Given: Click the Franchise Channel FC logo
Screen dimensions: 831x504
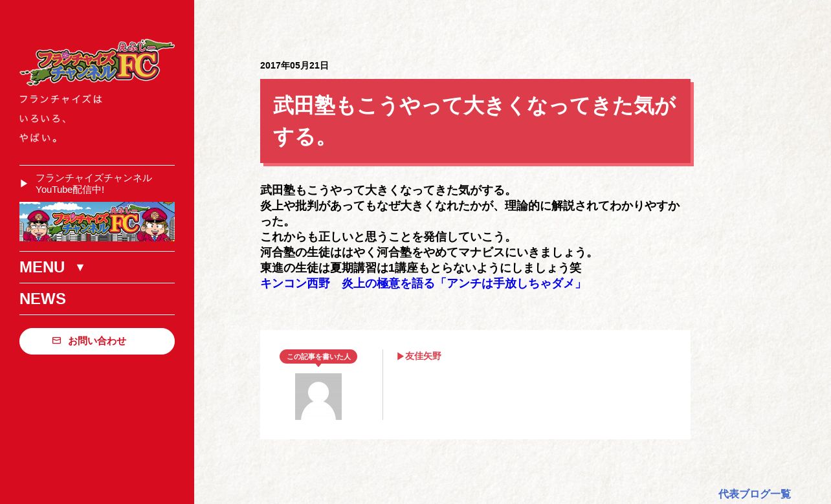Looking at the screenshot, I should [x=97, y=62].
